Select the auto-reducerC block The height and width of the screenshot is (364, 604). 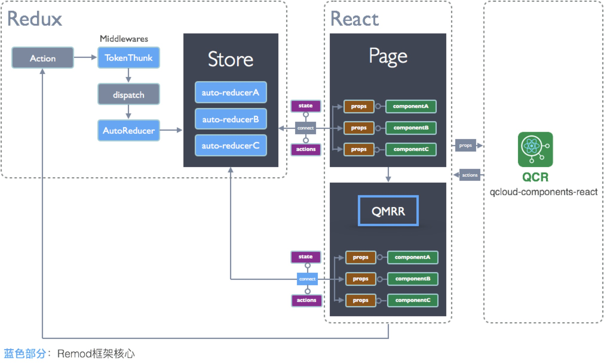230,145
